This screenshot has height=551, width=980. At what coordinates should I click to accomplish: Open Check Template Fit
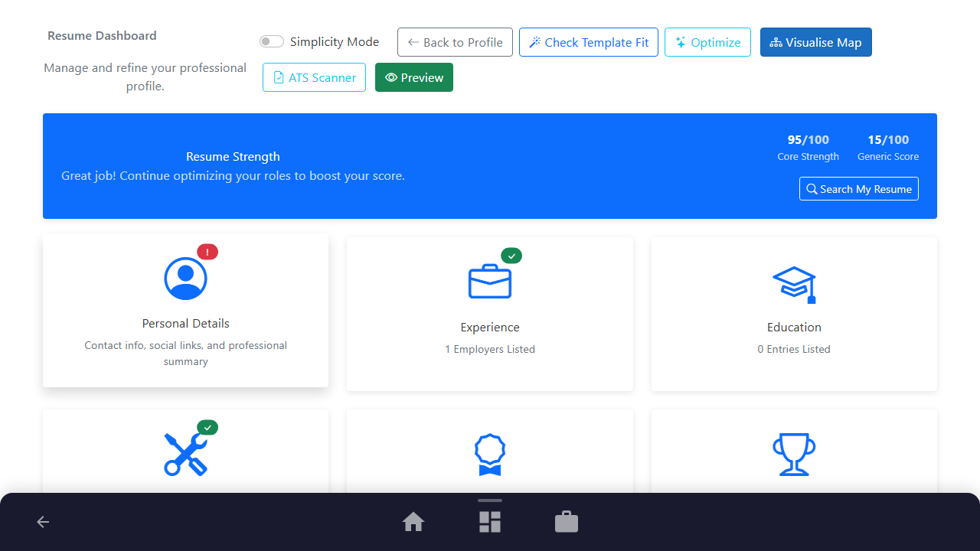589,42
